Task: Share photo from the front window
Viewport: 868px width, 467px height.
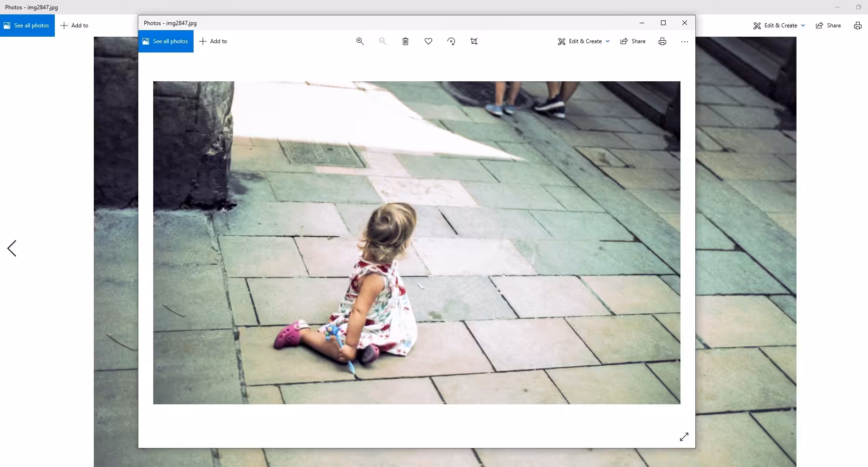Action: [633, 41]
